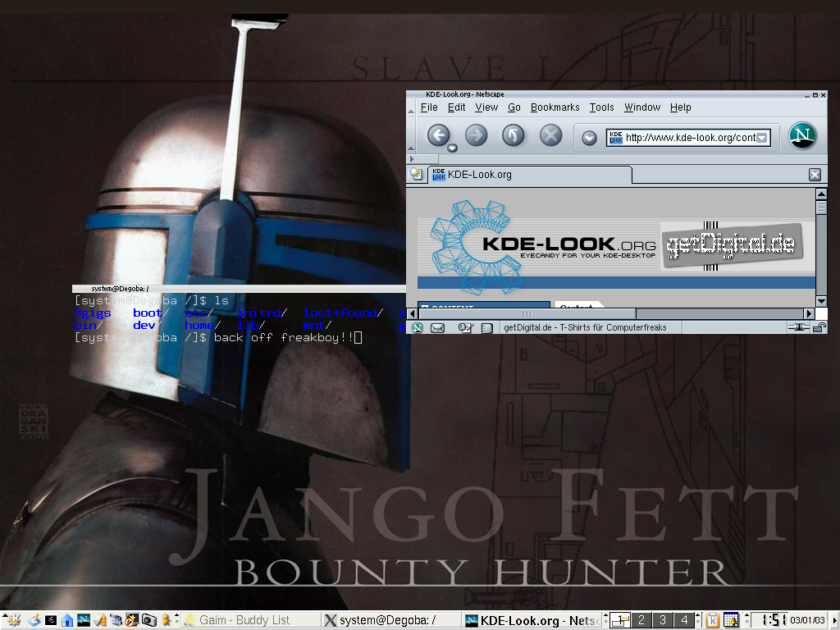Expand the collapsed personal toolbar grippy

click(x=423, y=158)
